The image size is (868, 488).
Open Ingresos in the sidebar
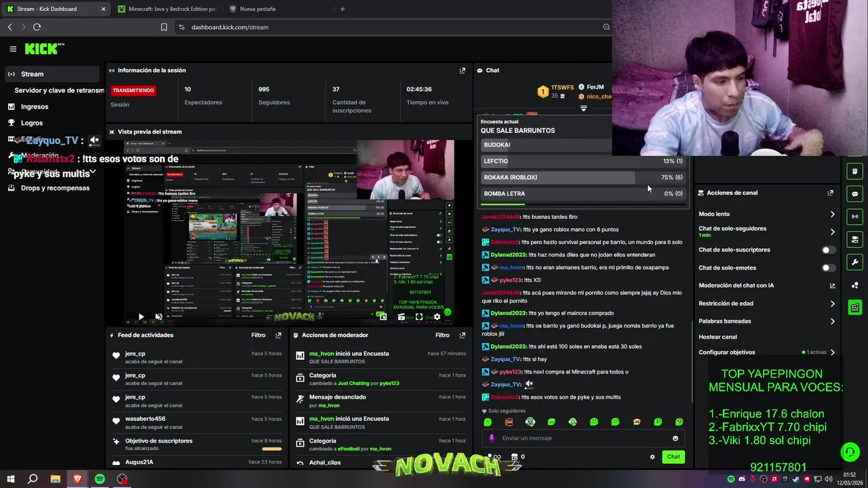tap(35, 106)
